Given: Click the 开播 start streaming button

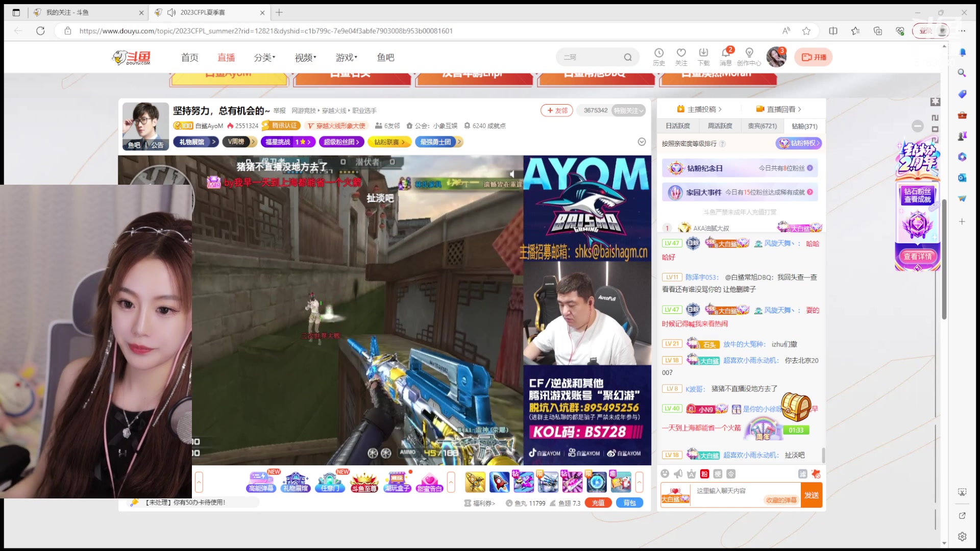Looking at the screenshot, I should [x=814, y=57].
